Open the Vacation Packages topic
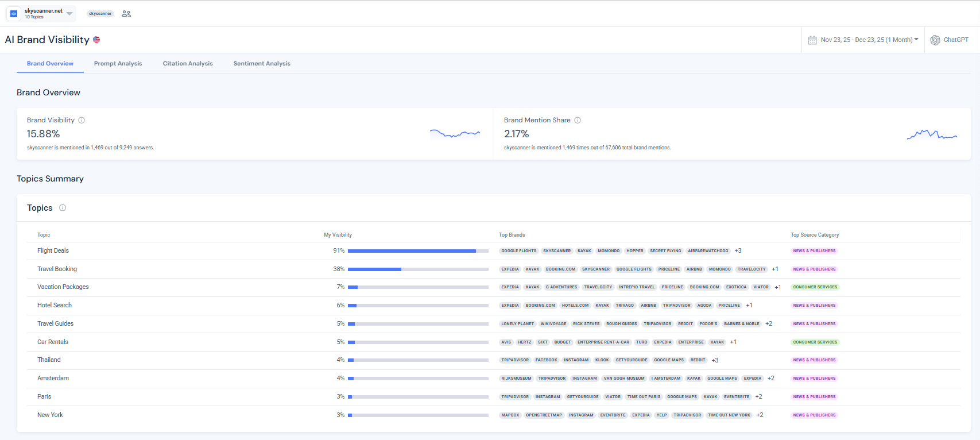The height and width of the screenshot is (440, 980). point(63,287)
